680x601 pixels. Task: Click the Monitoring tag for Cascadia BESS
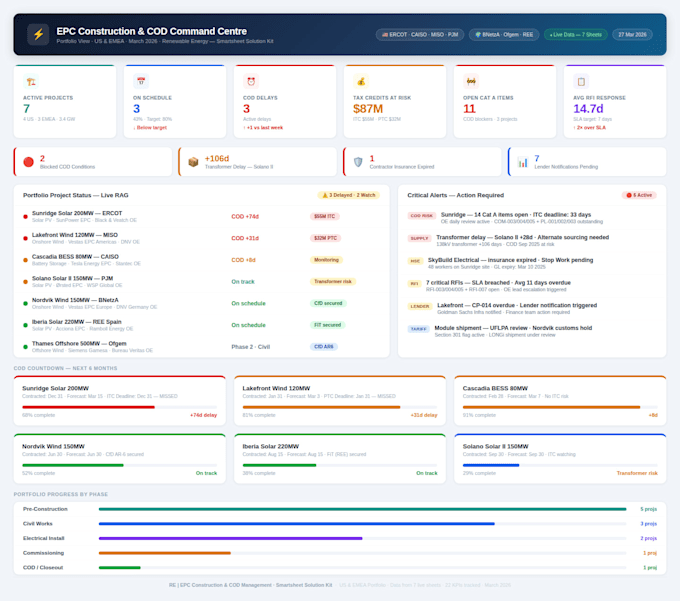pos(326,260)
